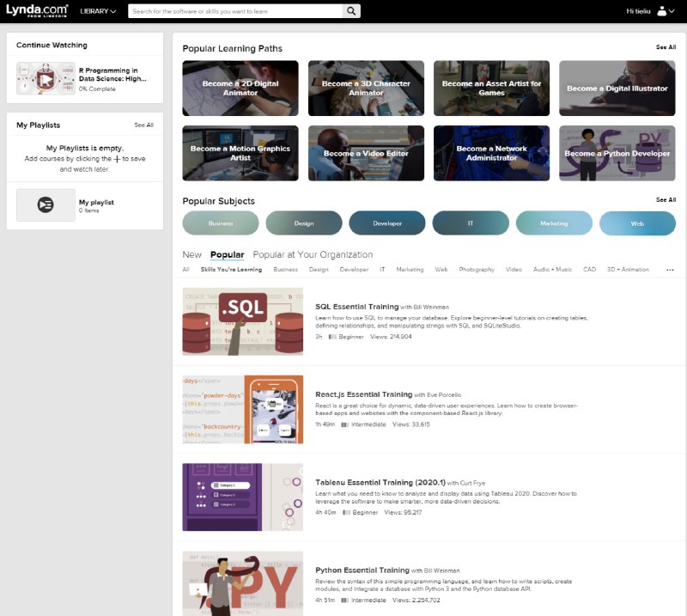Select the IT subject pill
This screenshot has width=687, height=616.
point(471,223)
